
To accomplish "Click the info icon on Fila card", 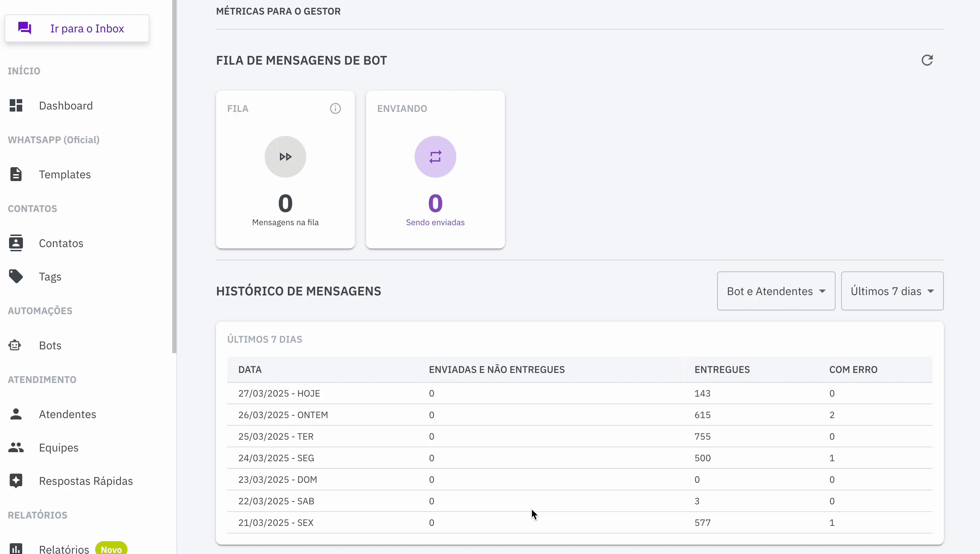I will [x=335, y=108].
